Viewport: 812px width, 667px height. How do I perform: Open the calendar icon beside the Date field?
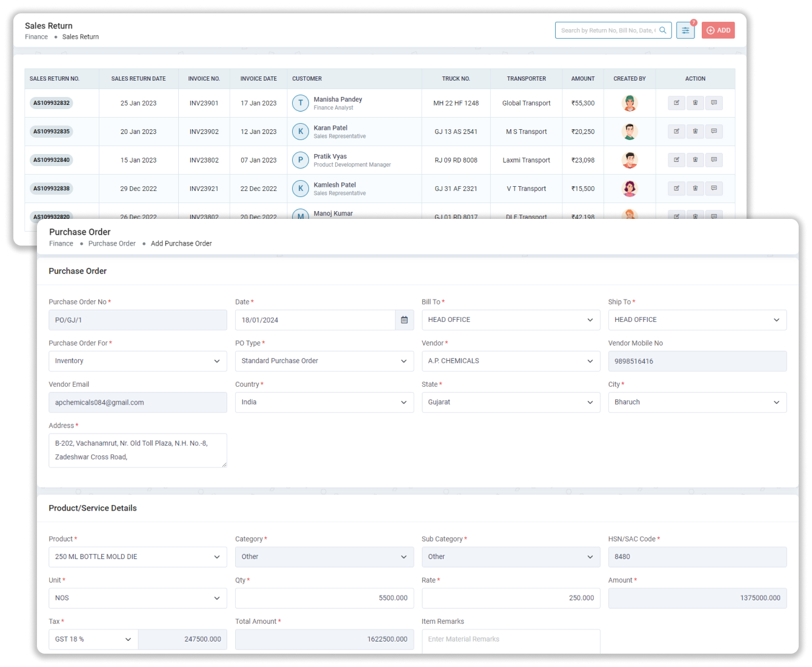404,320
